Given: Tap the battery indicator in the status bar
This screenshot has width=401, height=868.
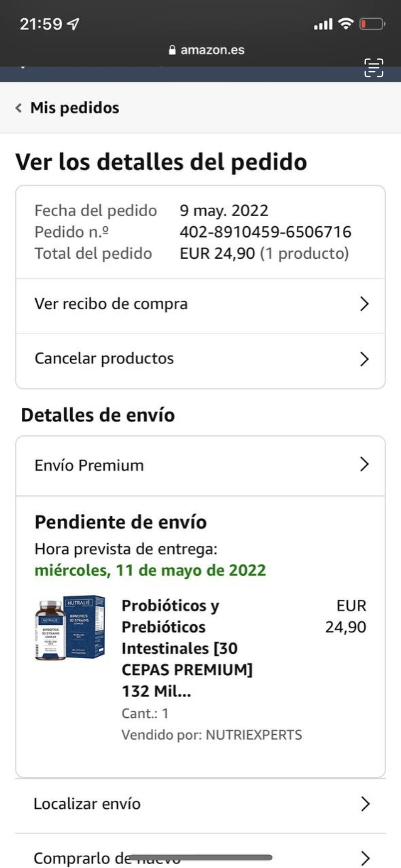Looking at the screenshot, I should point(372,24).
